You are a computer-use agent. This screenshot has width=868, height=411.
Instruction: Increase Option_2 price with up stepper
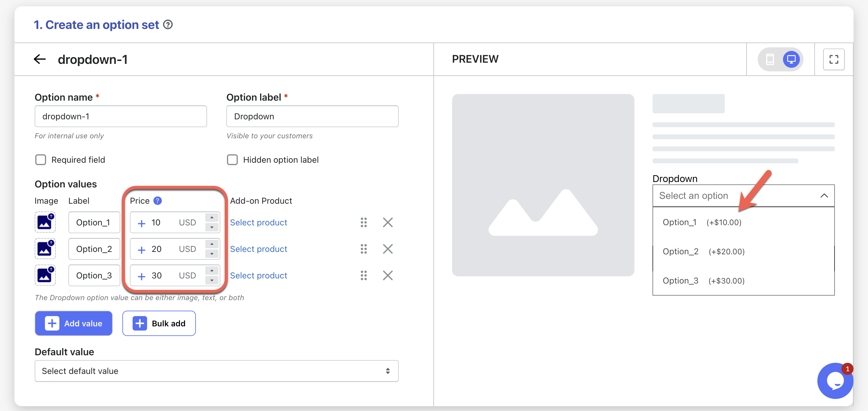[212, 244]
